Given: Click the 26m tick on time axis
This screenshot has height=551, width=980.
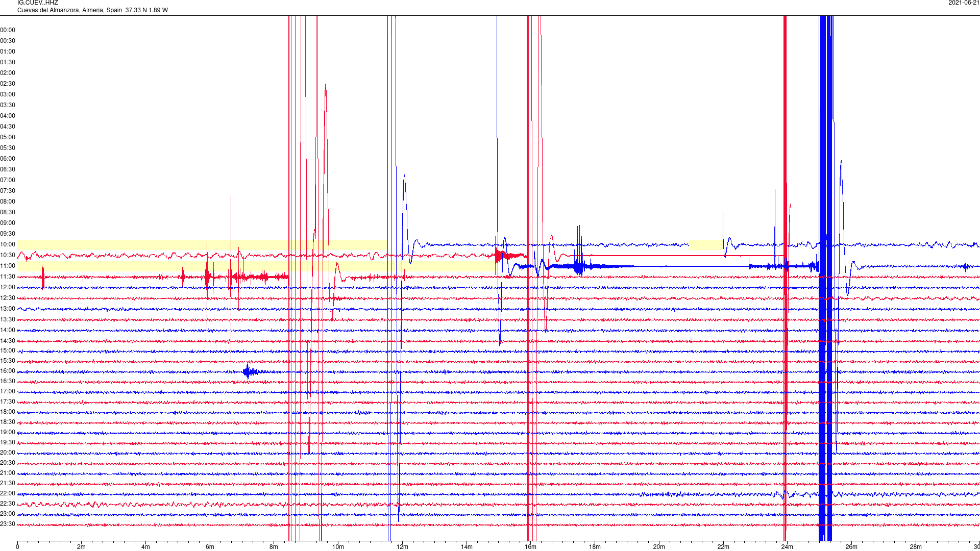Looking at the screenshot, I should tap(851, 547).
